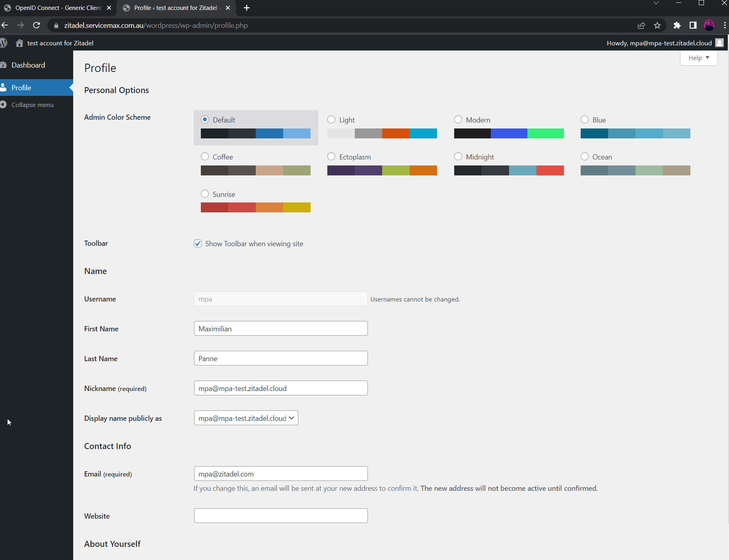Select the Sunrise color scheme radio
Viewport: 729px width, 560px height.
coord(205,194)
